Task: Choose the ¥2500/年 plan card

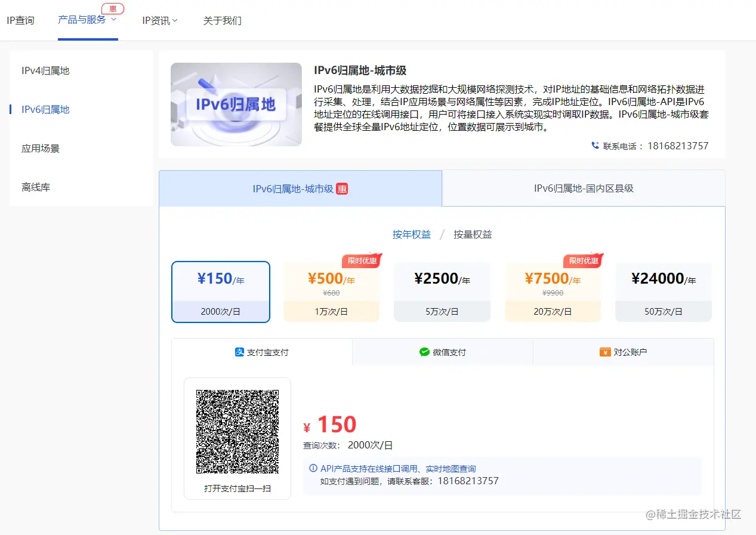Action: pyautogui.click(x=442, y=292)
